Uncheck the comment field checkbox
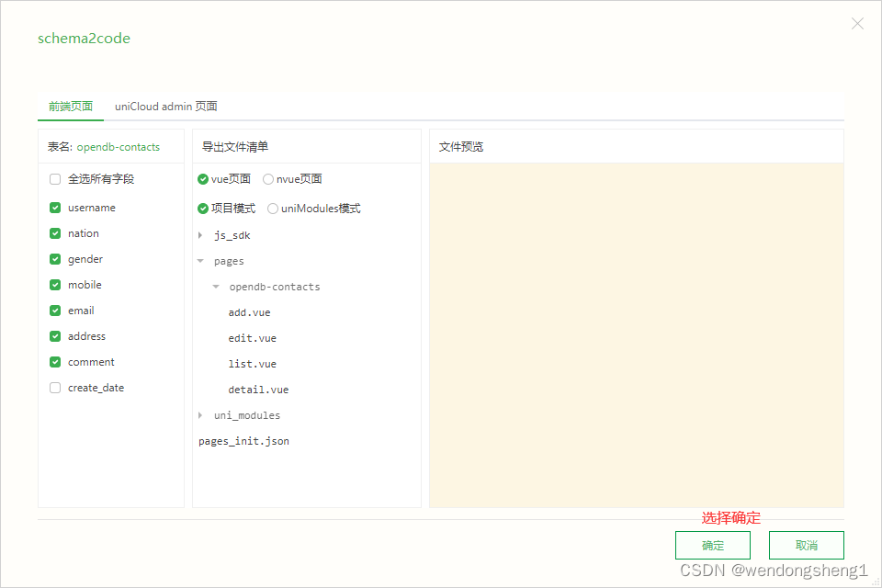 pyautogui.click(x=55, y=362)
